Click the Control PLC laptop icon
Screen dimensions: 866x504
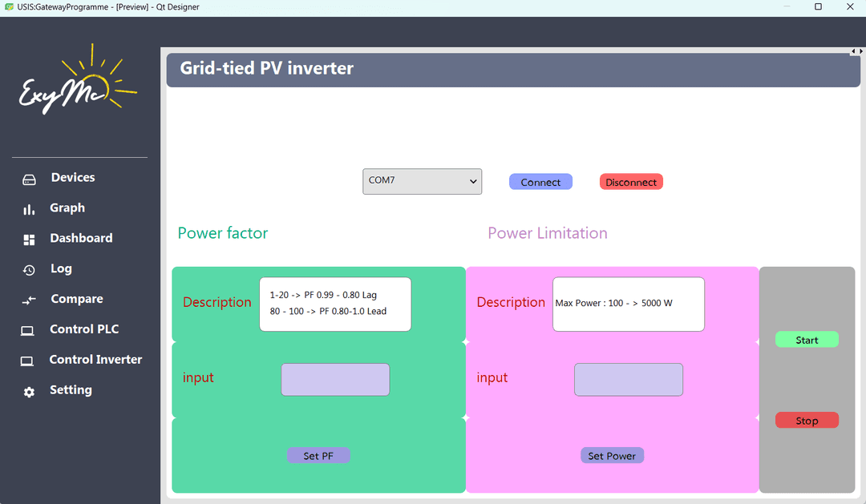27,331
